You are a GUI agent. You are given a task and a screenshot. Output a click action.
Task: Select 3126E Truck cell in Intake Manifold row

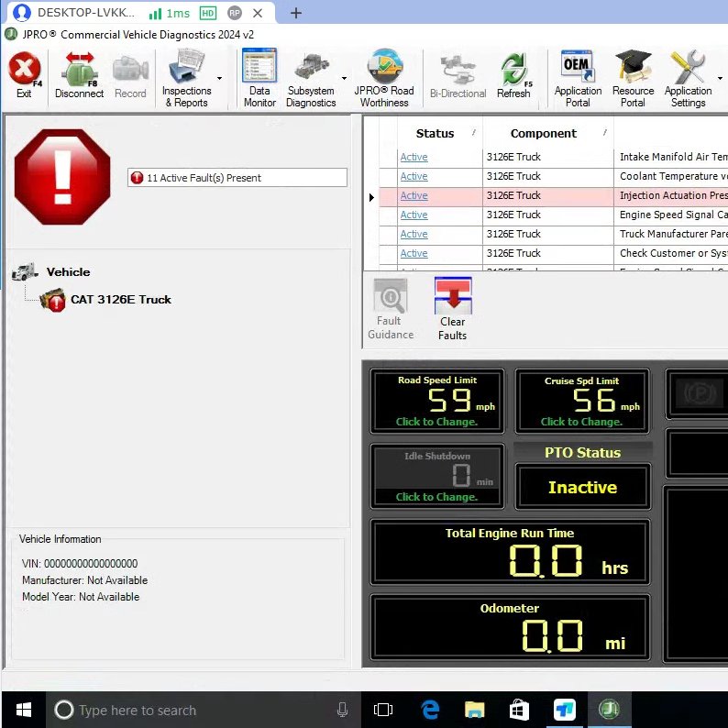pyautogui.click(x=548, y=157)
